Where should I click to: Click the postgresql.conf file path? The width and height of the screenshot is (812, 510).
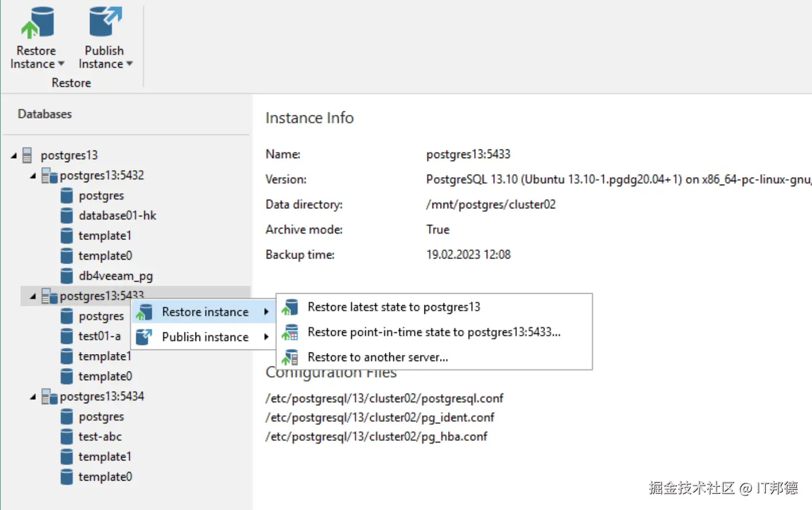(x=385, y=399)
